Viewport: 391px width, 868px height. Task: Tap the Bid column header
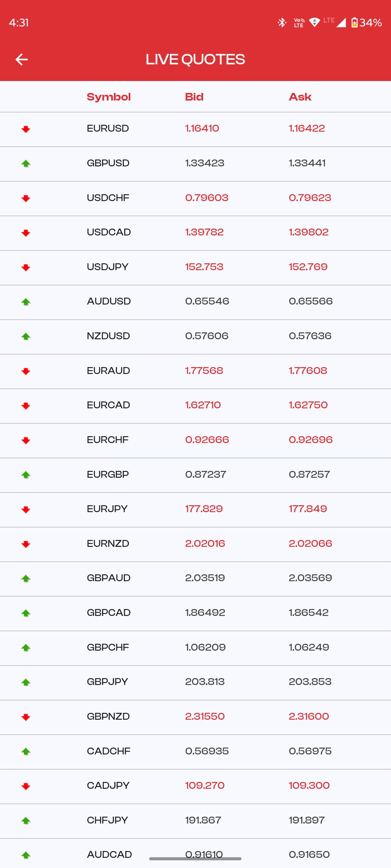194,97
